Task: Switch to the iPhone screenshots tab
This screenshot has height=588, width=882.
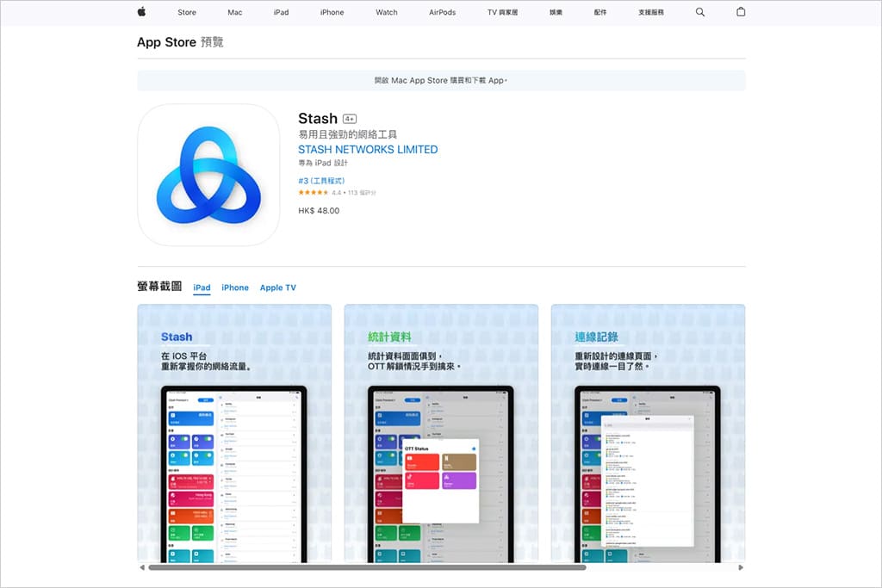Action: [x=235, y=288]
